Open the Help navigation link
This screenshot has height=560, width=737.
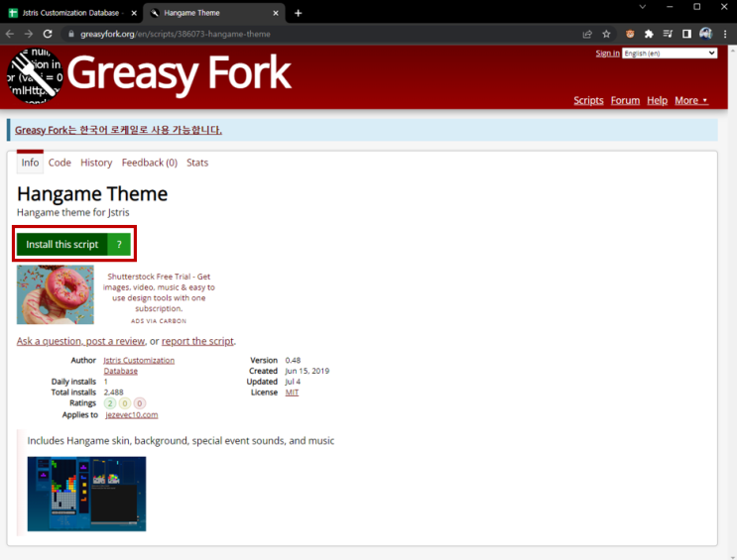point(657,100)
